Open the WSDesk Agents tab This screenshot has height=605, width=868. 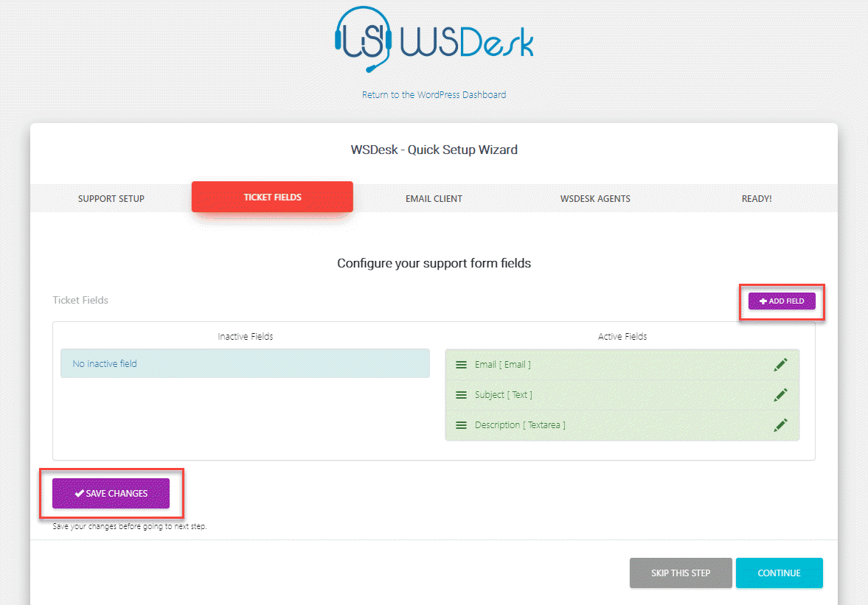click(x=595, y=198)
